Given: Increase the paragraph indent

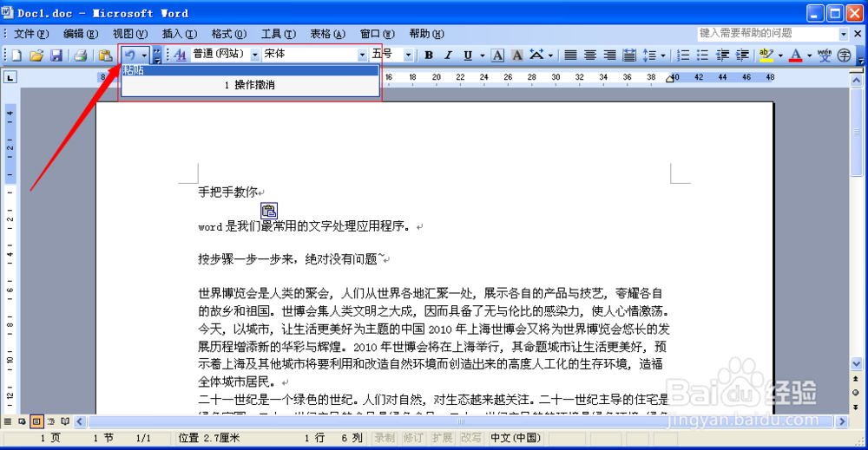Looking at the screenshot, I should click(742, 55).
